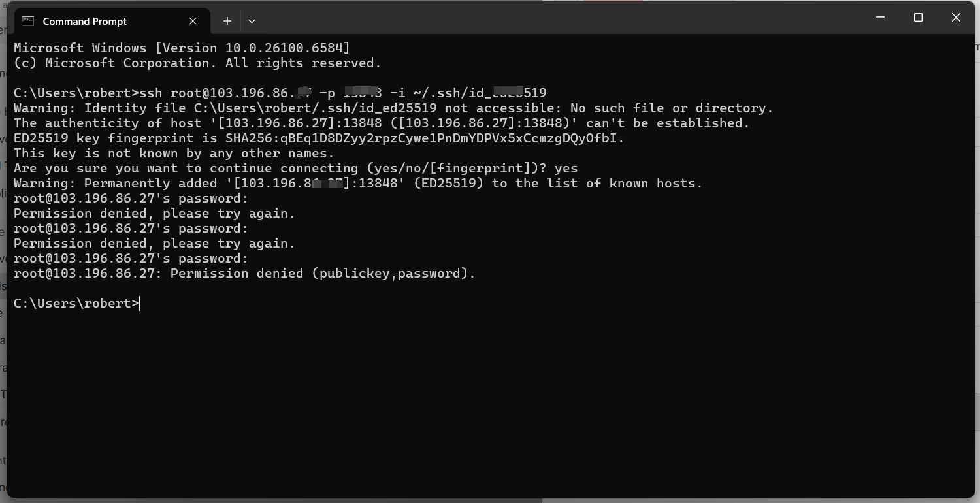Image resolution: width=980 pixels, height=503 pixels.
Task: Open a new terminal tab with plus icon
Action: click(x=227, y=21)
